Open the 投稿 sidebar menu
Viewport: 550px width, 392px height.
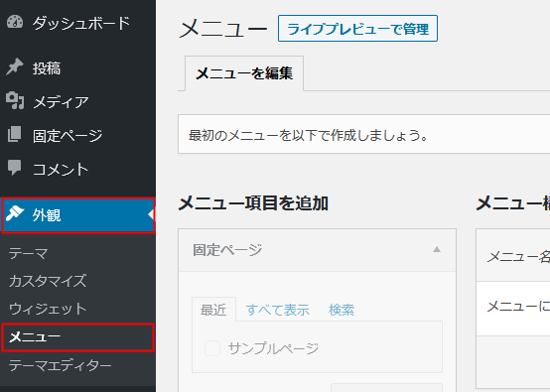(47, 68)
